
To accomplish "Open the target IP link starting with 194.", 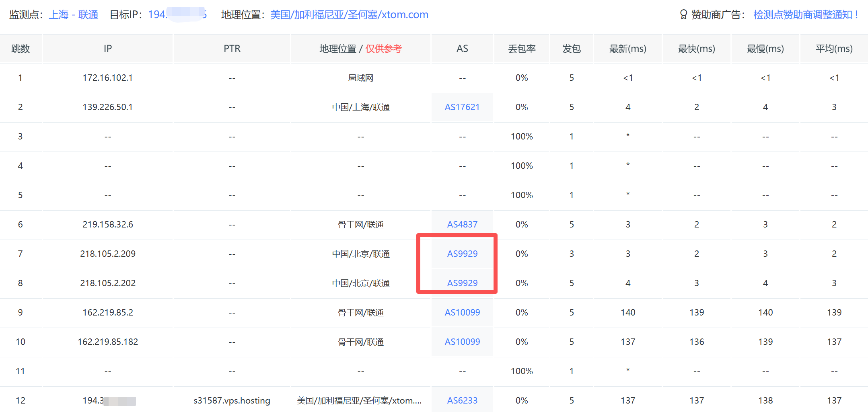I will click(177, 15).
